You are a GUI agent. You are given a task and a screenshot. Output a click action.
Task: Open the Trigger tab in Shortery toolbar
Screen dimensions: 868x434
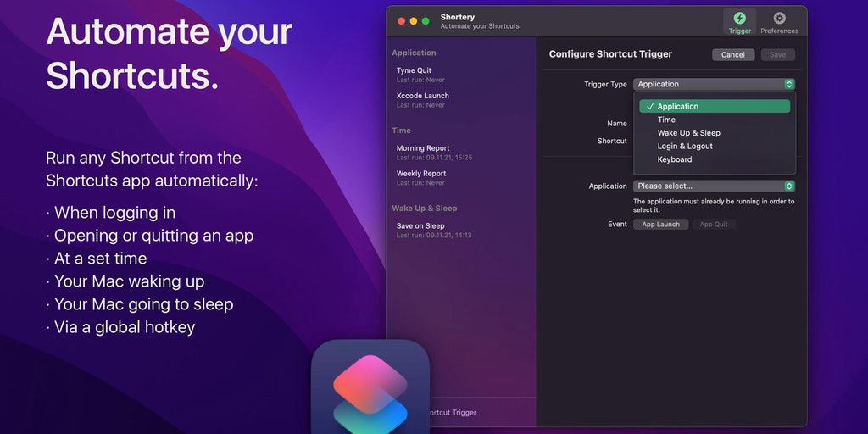point(739,22)
